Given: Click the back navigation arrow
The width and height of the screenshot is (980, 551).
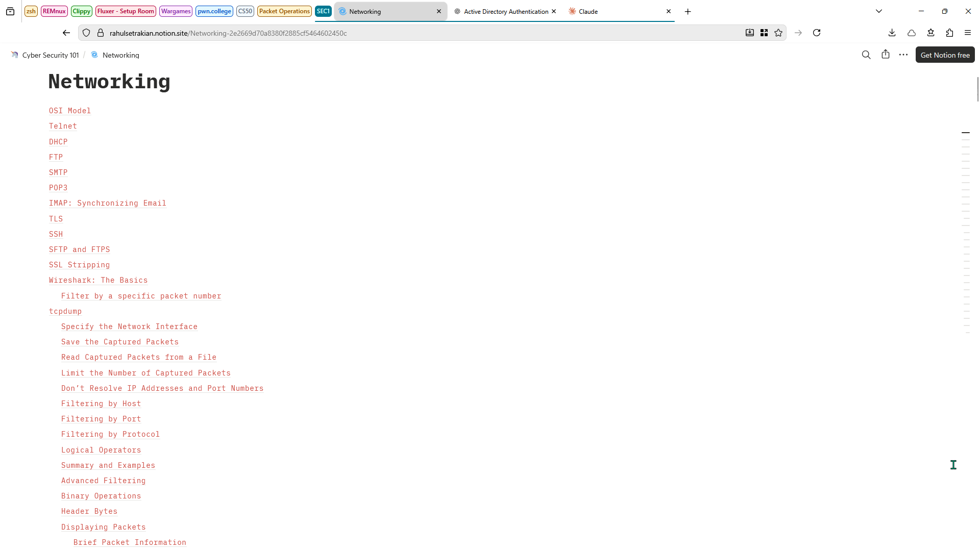Looking at the screenshot, I should pos(66,33).
